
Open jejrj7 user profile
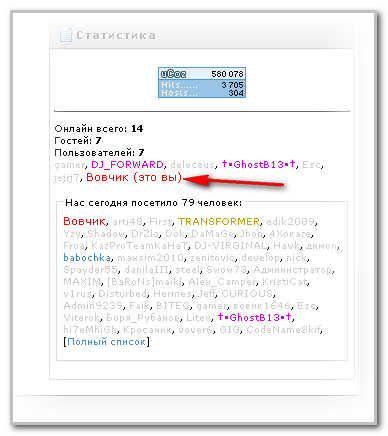click(67, 178)
